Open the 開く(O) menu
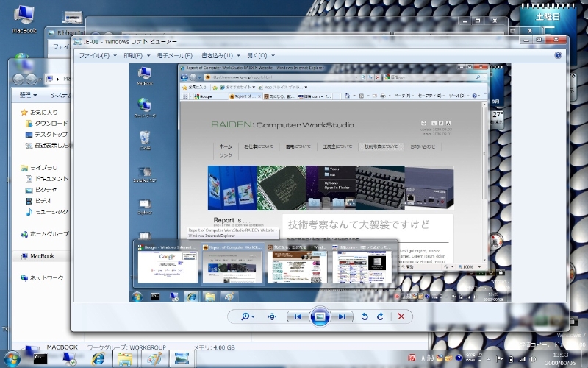Screen dimensions: 588x368 point(257,56)
